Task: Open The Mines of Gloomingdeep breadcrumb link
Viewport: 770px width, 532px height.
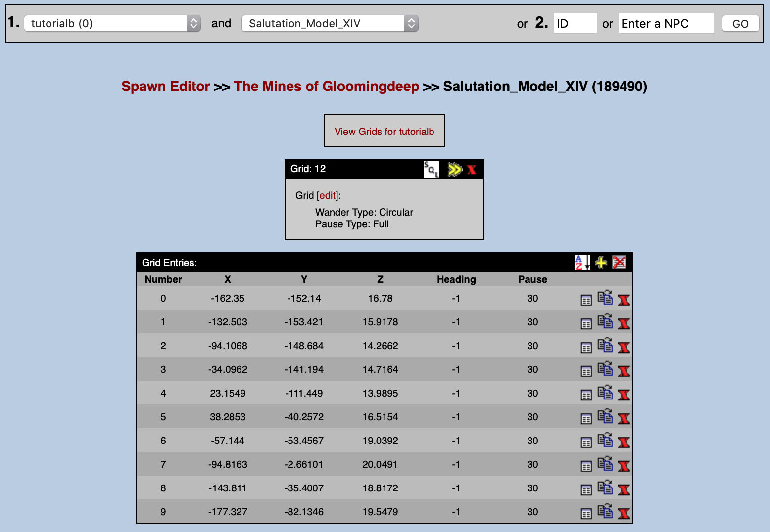Action: [326, 87]
